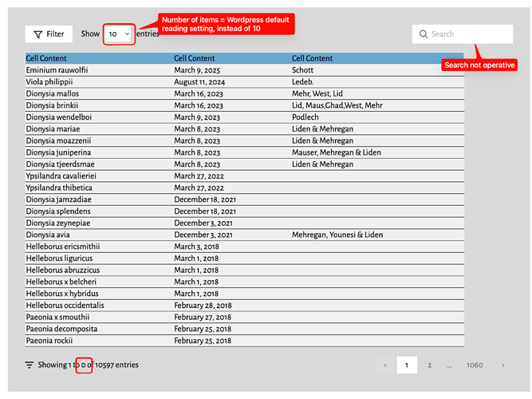The image size is (532, 399).
Task: Select Dionysia juniperina entry
Action: 58,152
